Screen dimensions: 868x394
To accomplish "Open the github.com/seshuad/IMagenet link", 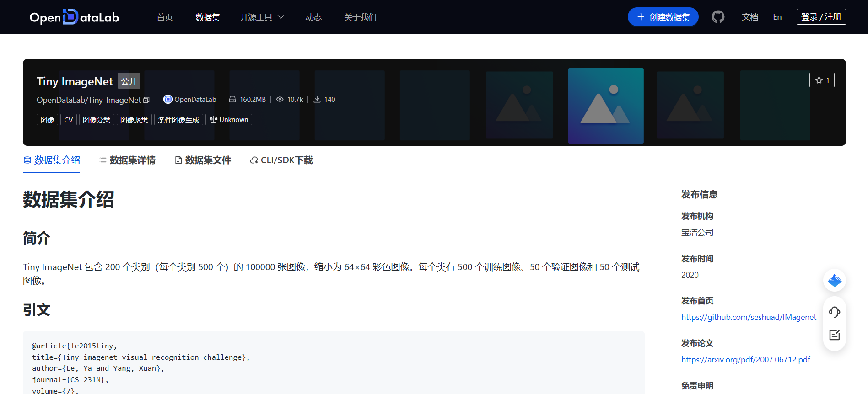I will point(749,317).
